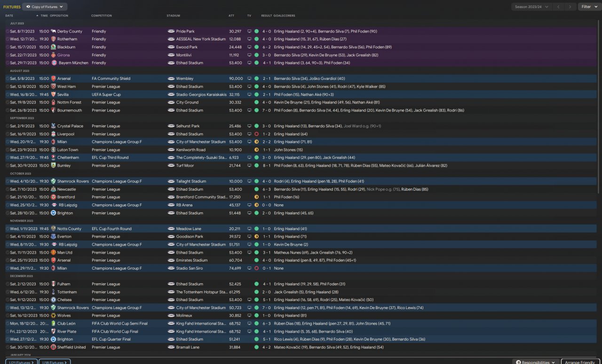Open the Stadio San Siro stadium link

click(190, 268)
